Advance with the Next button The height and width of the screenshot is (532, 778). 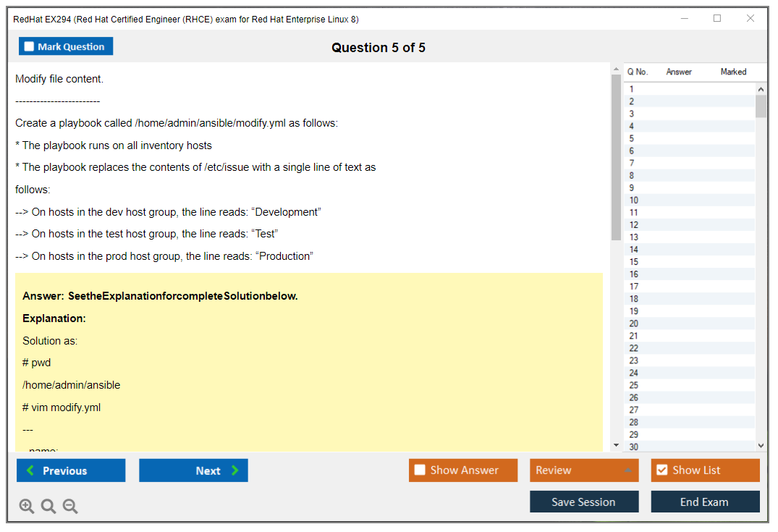coord(193,470)
